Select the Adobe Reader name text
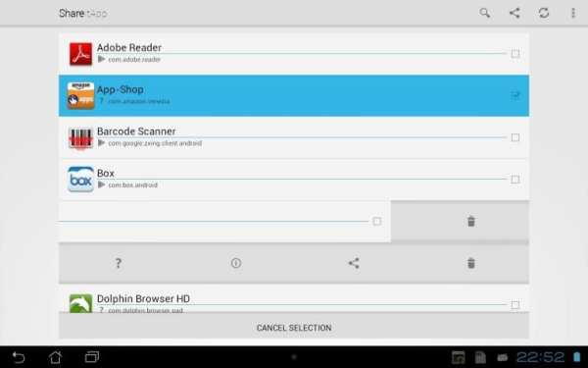Screen dimensions: 588x368 [x=129, y=48]
